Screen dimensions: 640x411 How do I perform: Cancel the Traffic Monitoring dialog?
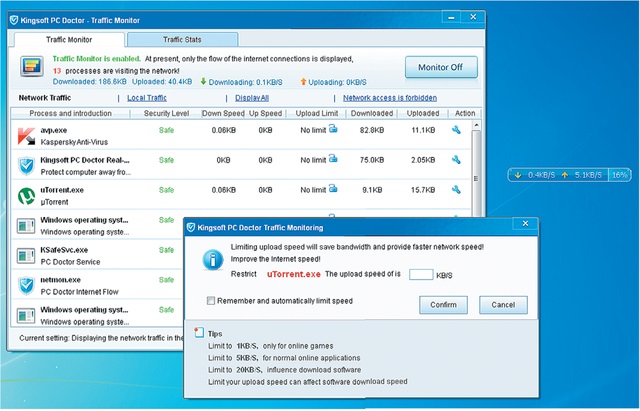pos(503,305)
